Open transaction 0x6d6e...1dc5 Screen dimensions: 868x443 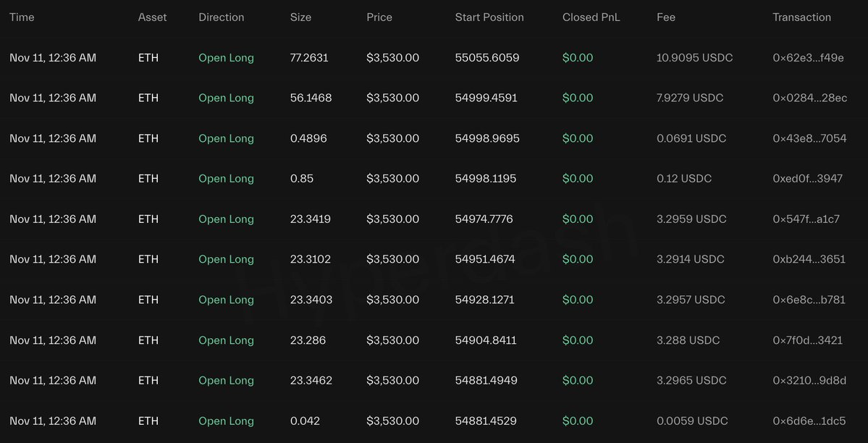(x=809, y=421)
